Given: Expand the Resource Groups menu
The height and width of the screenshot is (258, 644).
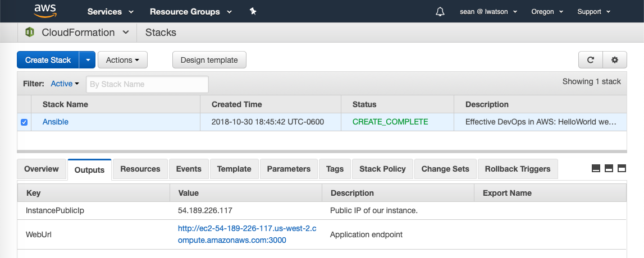Looking at the screenshot, I should tap(191, 12).
